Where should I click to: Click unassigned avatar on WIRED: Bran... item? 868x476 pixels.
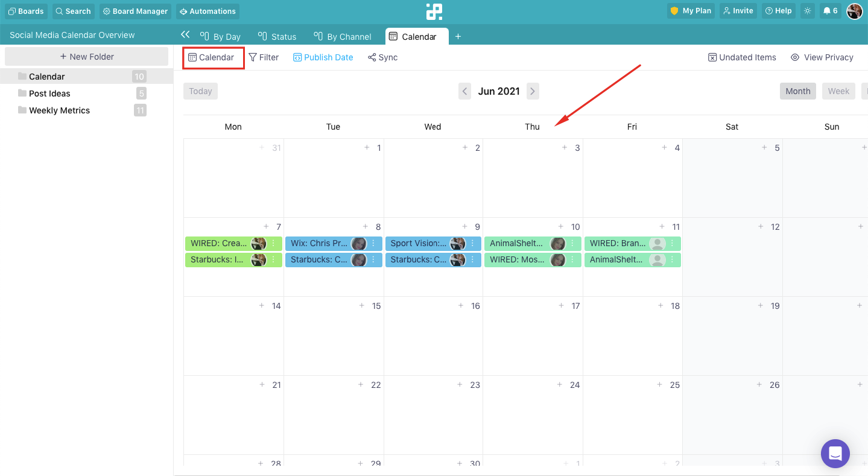click(657, 243)
